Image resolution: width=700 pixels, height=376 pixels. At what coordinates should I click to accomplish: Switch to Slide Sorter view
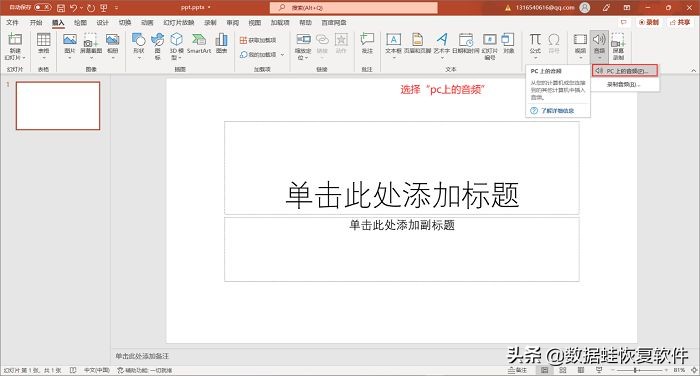tap(562, 370)
